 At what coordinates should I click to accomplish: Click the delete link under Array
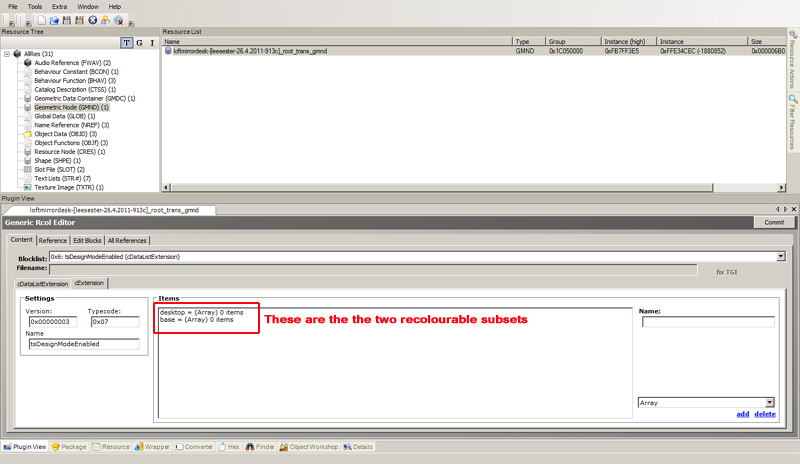click(764, 413)
